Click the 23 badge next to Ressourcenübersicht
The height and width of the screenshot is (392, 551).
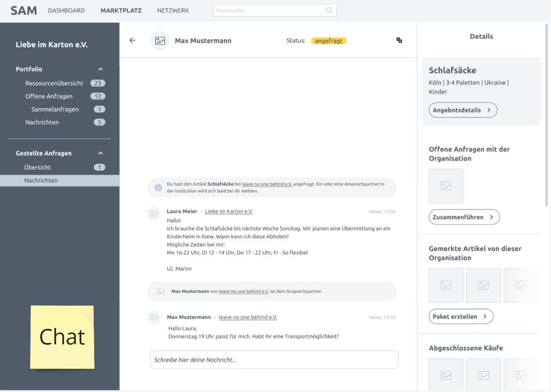click(98, 83)
